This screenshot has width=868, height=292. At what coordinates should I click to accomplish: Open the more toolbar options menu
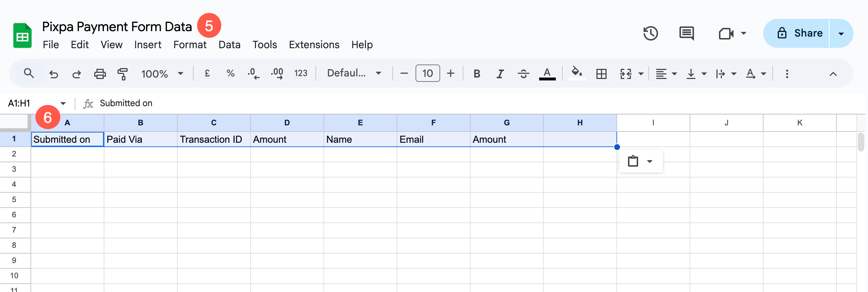click(787, 74)
